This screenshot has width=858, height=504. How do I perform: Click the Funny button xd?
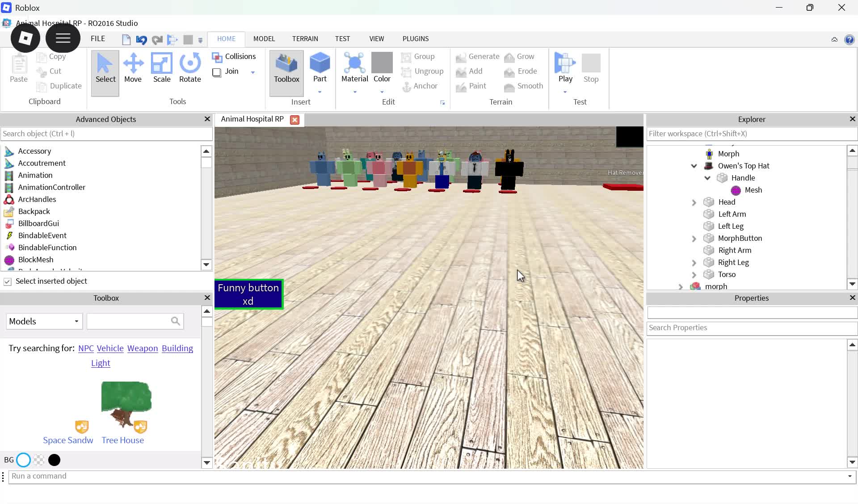(x=248, y=294)
